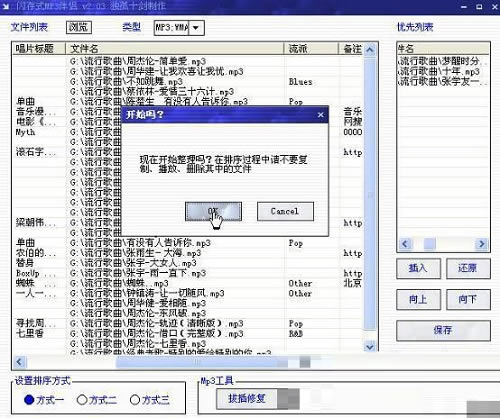Sort by 唱片标题 column header
500x418 pixels.
[39, 49]
